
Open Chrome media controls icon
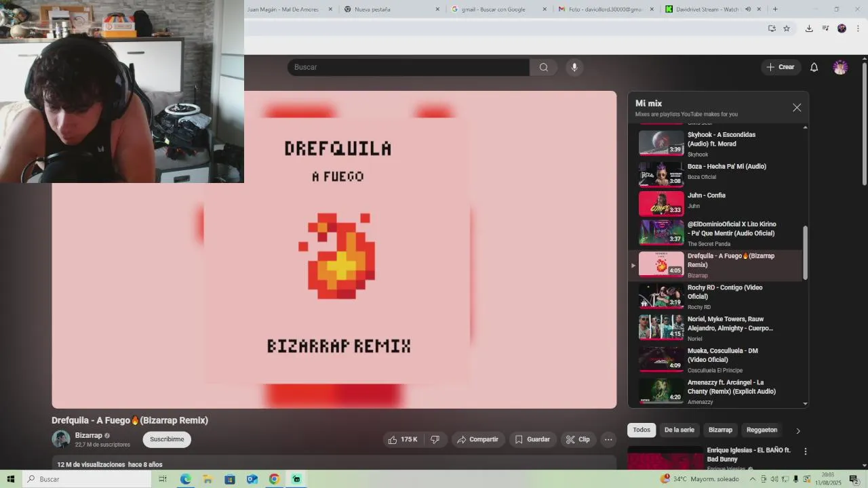pyautogui.click(x=825, y=28)
